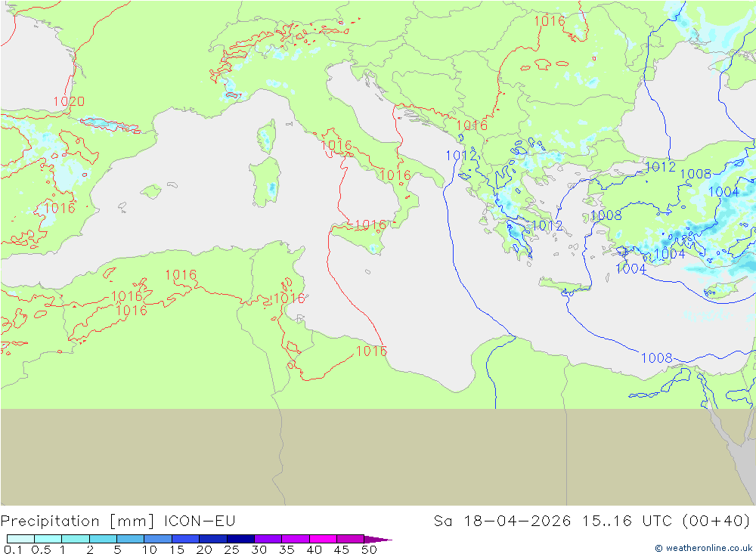This screenshot has height=554, width=756.
Task: Click the 1008 label off Egypt's coast
Action: pyautogui.click(x=657, y=357)
